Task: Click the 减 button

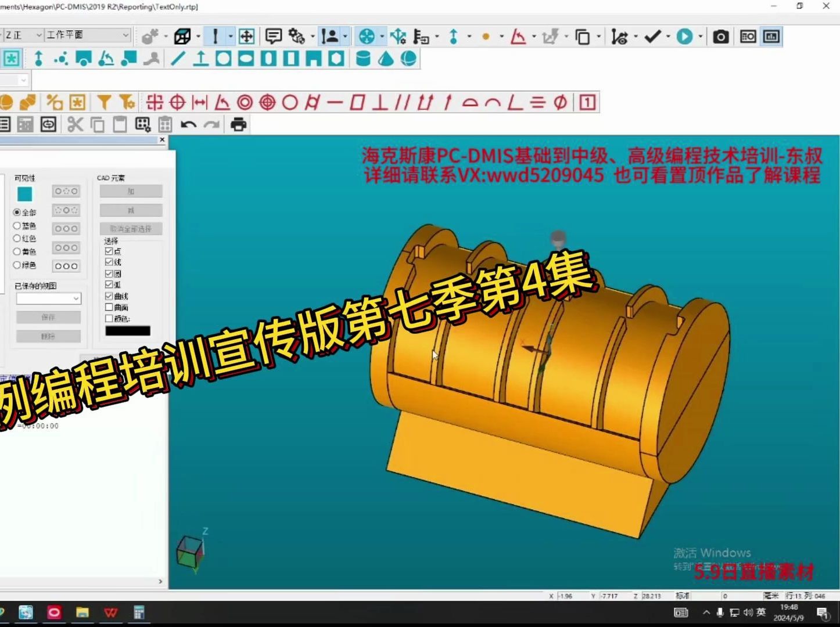Action: coord(131,210)
